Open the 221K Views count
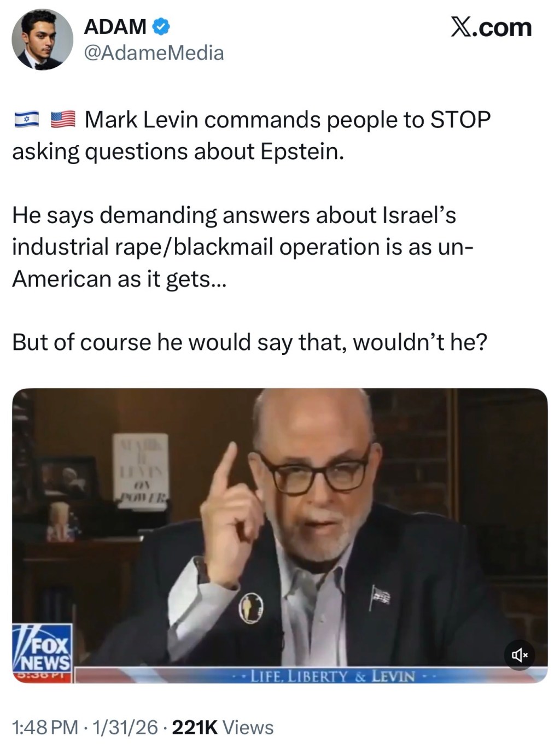The image size is (560, 748). [x=223, y=727]
